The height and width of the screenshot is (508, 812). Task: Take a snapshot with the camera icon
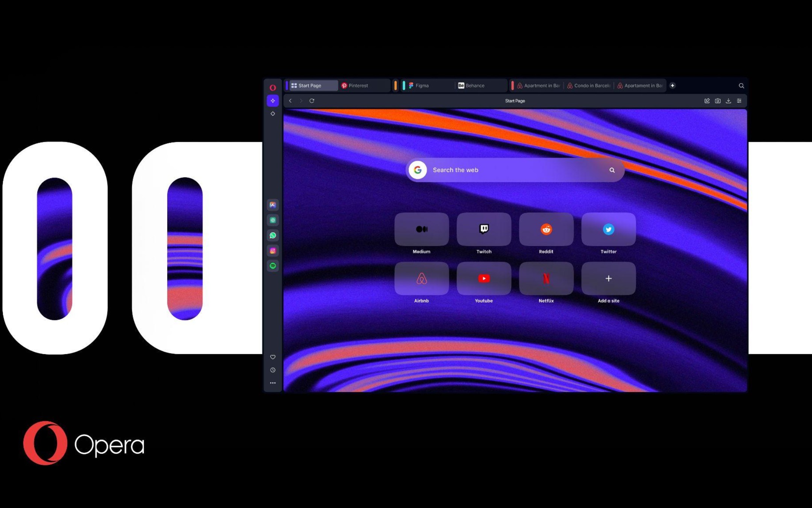coord(718,101)
